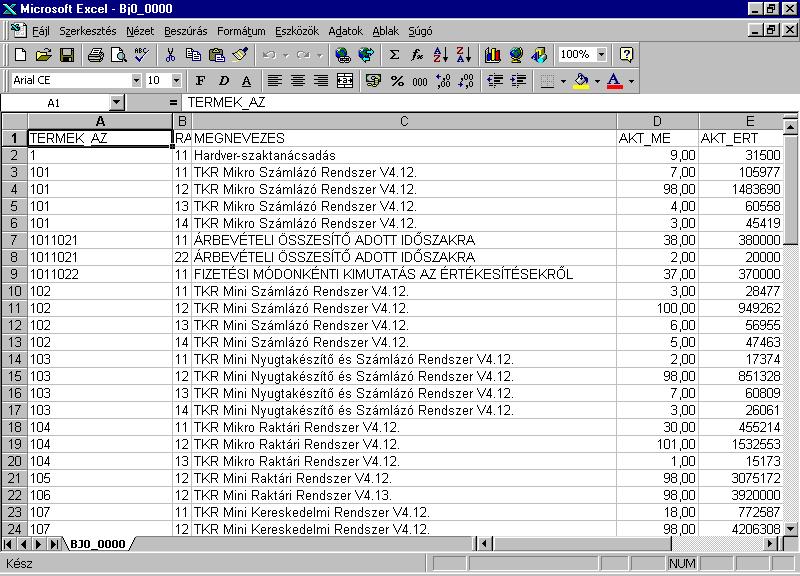Screen dimensions: 800x576
Task: Open the Beszúrás menu
Action: [x=186, y=31]
